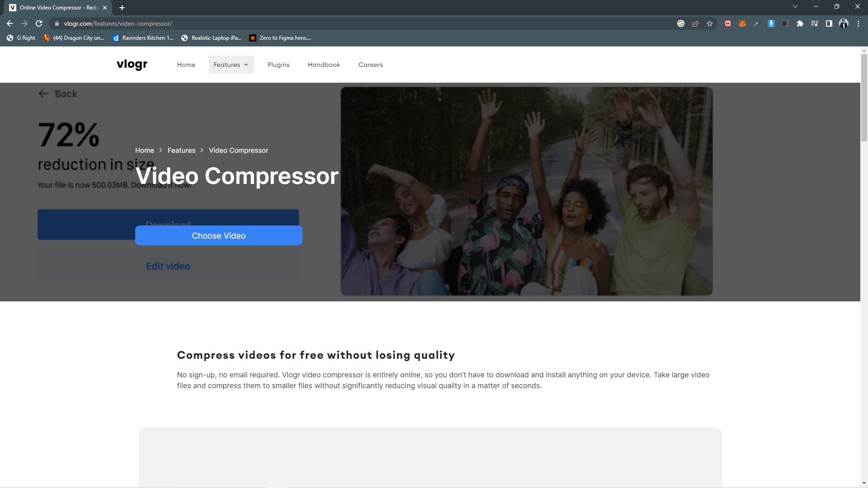Screen dimensions: 868x488
Task: Toggle the Chrome side panel icon
Action: 829,23
